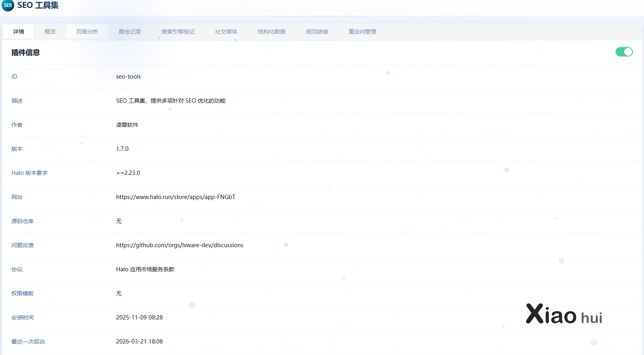Open the halo.run store website link
This screenshot has height=355, width=644.
pos(176,197)
